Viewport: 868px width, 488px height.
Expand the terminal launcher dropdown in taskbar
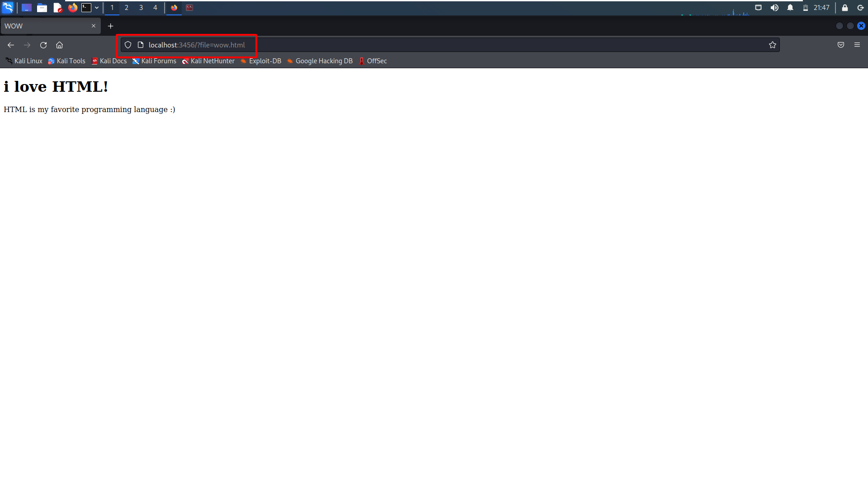pyautogui.click(x=96, y=7)
